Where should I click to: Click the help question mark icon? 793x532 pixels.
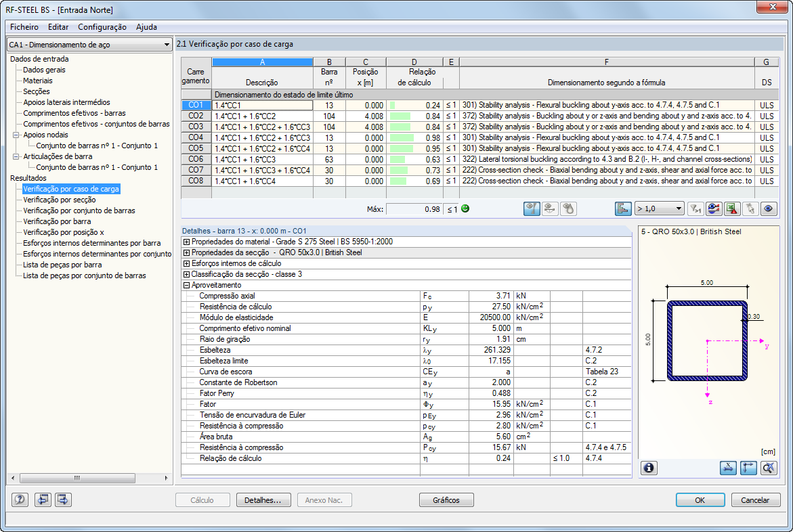tap(20, 500)
